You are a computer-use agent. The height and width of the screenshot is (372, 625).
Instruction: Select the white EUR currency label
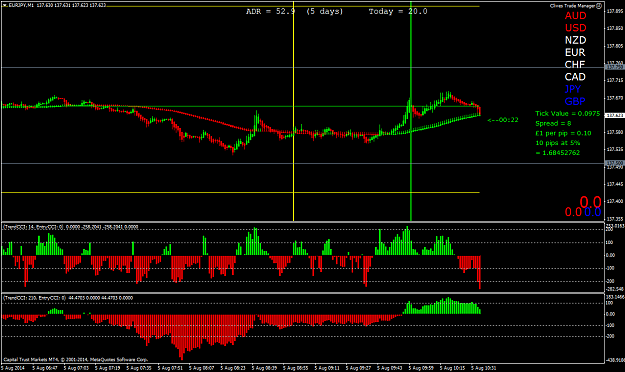pyautogui.click(x=575, y=52)
